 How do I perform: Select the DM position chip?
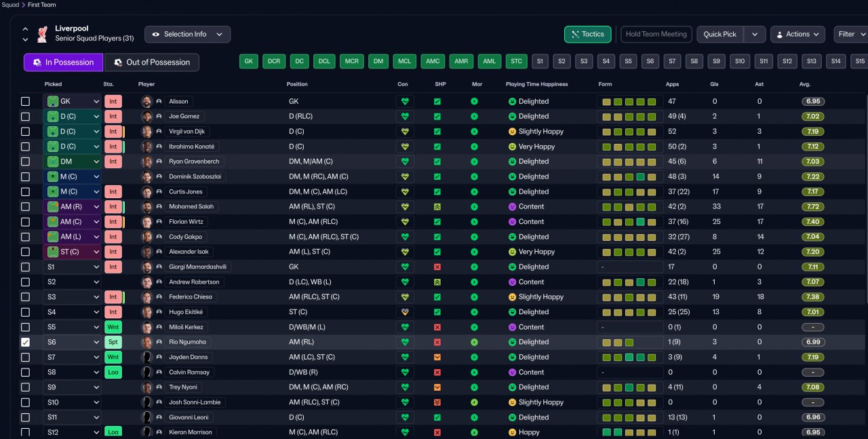click(x=378, y=62)
